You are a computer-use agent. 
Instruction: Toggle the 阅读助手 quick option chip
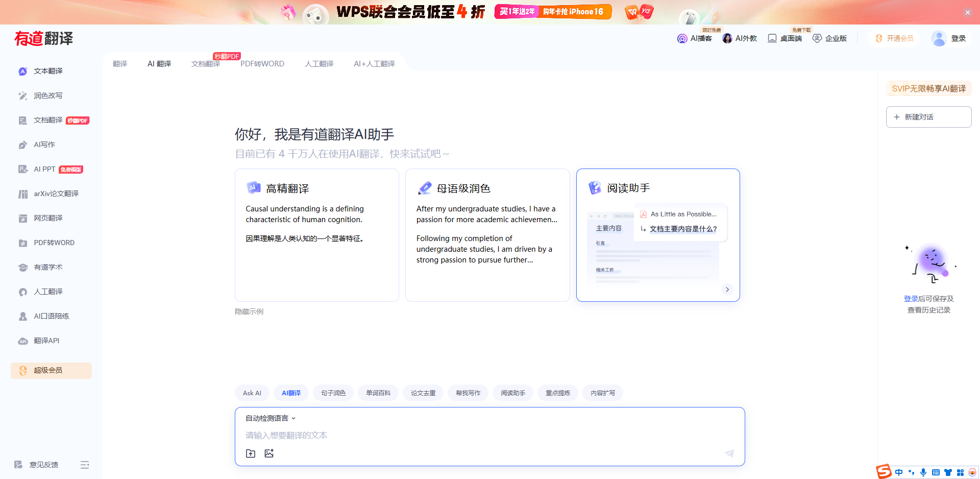[512, 393]
